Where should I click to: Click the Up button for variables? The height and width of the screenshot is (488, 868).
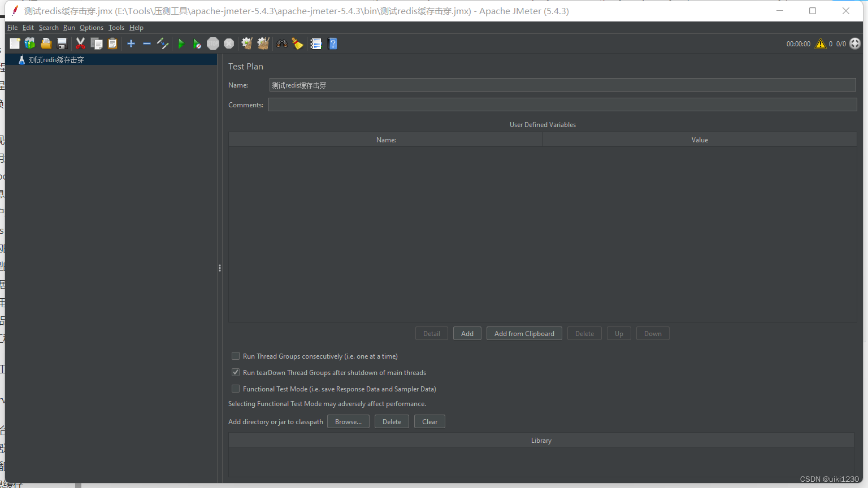click(x=619, y=333)
